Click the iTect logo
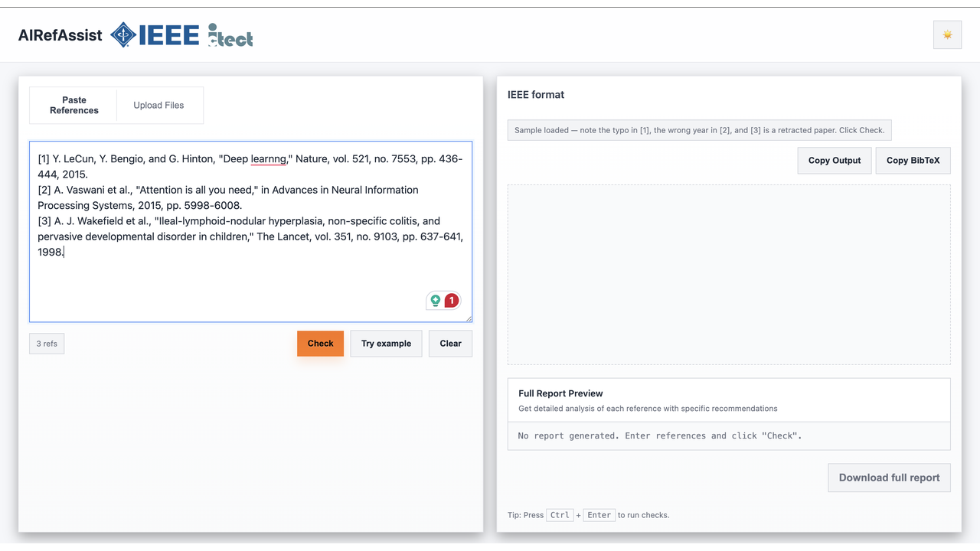The width and height of the screenshot is (980, 551). (x=230, y=35)
